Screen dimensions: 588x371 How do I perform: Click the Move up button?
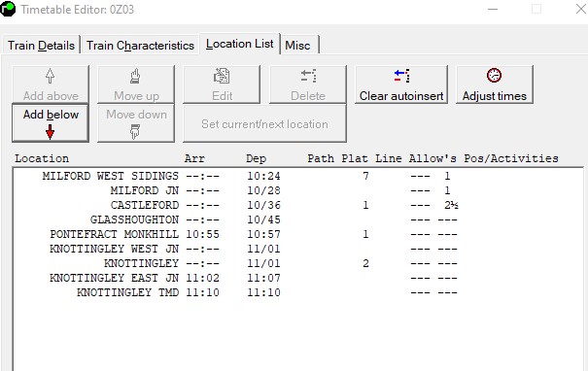(136, 84)
